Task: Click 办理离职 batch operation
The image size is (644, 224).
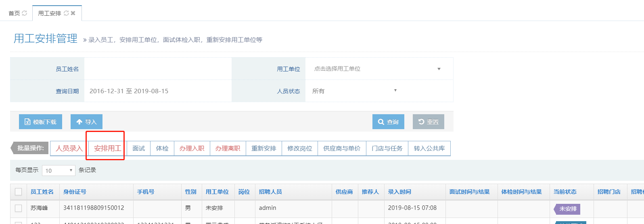Action: point(228,149)
